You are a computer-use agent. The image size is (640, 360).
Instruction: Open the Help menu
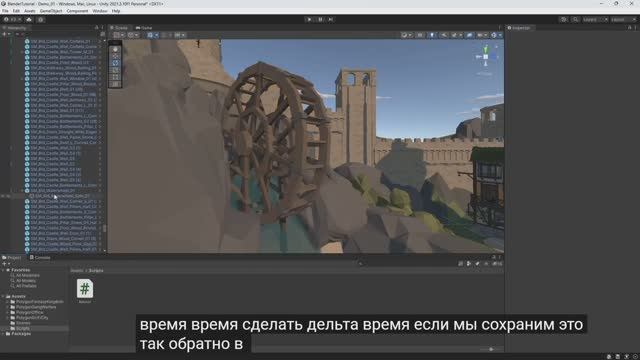[116, 11]
